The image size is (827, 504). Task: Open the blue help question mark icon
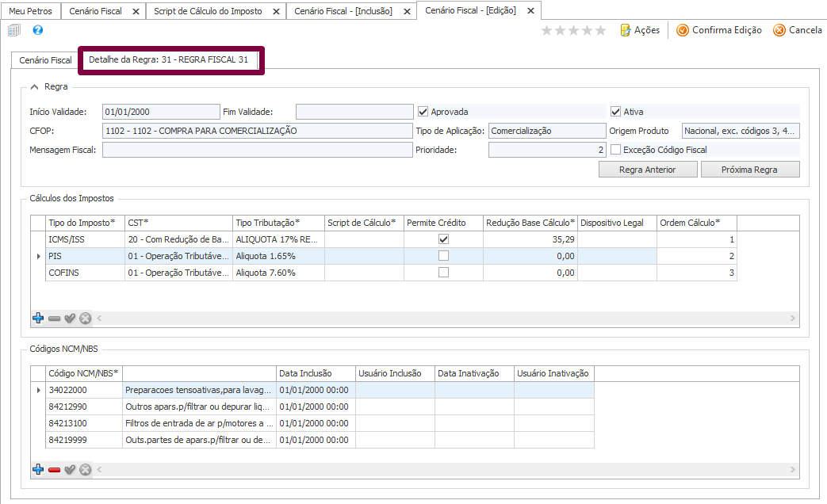pos(38,30)
